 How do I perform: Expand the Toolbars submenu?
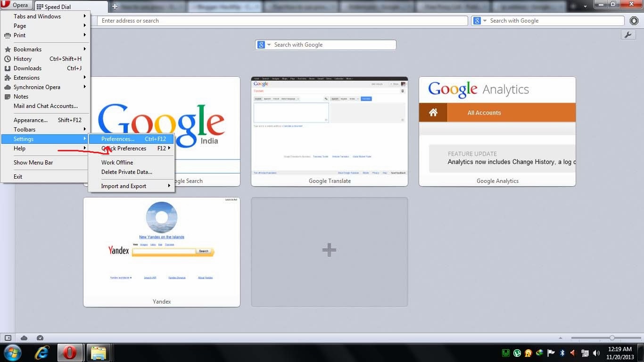(x=45, y=130)
